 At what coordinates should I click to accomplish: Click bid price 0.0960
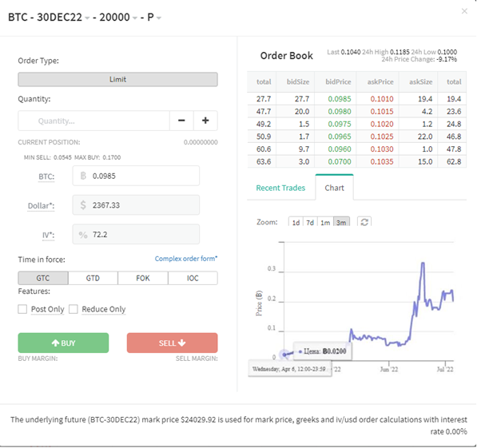(340, 149)
